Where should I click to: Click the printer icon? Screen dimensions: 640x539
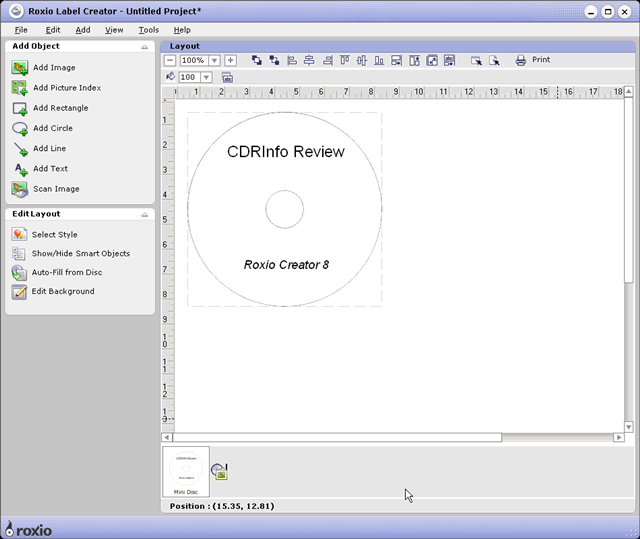pos(521,60)
